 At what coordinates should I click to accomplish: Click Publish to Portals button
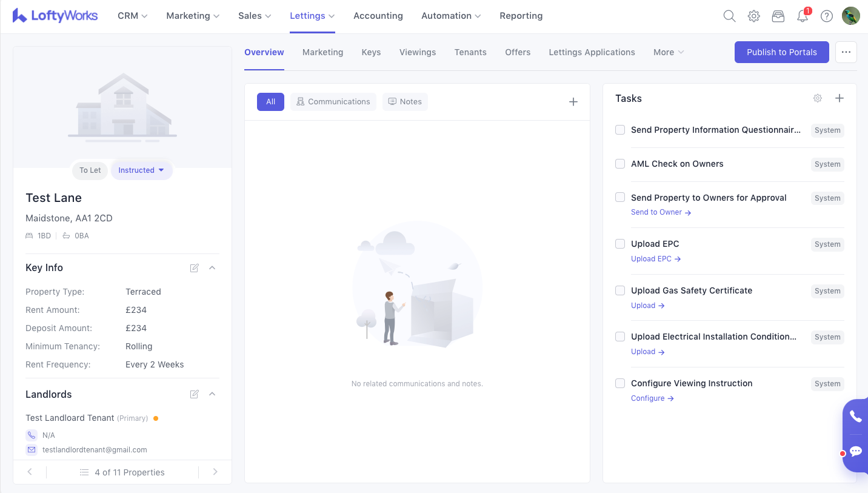(x=781, y=52)
